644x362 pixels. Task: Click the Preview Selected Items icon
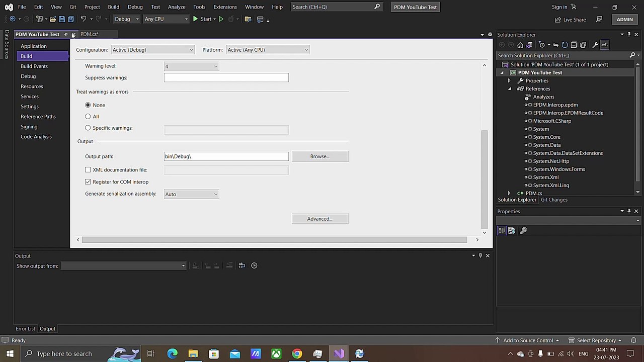pos(605,45)
